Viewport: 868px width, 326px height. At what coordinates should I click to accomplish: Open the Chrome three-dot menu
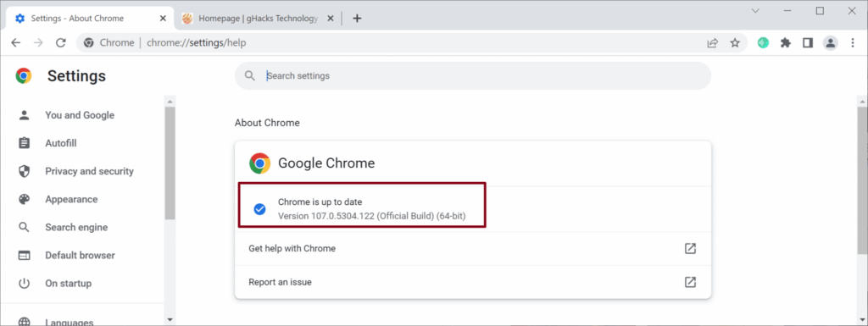[x=853, y=43]
